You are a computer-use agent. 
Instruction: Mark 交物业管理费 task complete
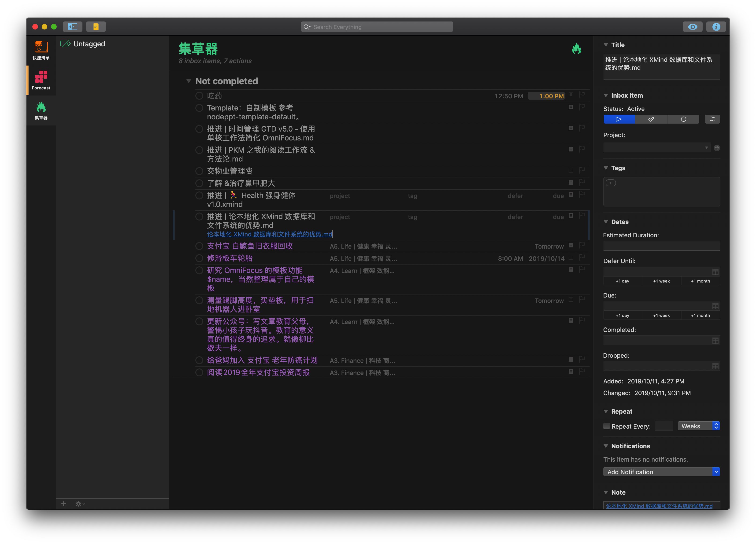(199, 171)
